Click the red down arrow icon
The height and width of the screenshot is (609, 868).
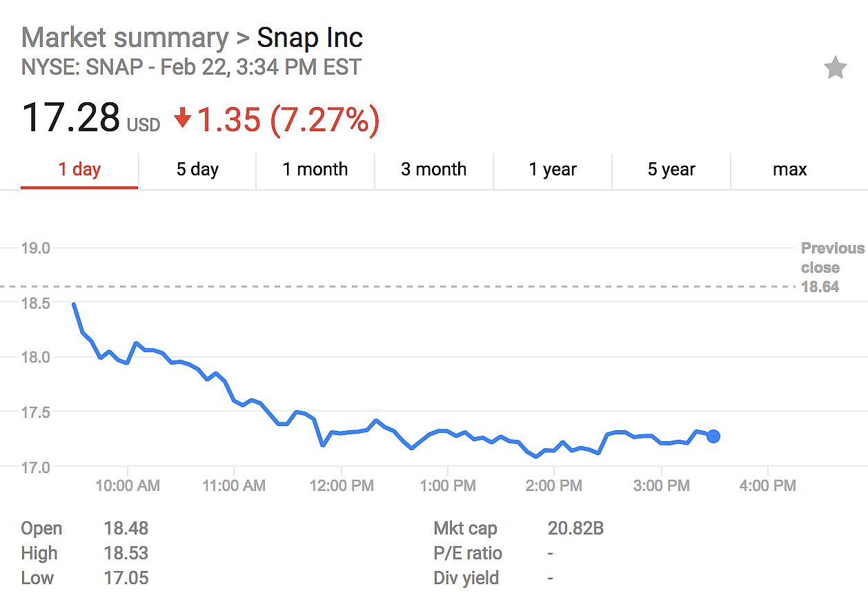tap(182, 119)
